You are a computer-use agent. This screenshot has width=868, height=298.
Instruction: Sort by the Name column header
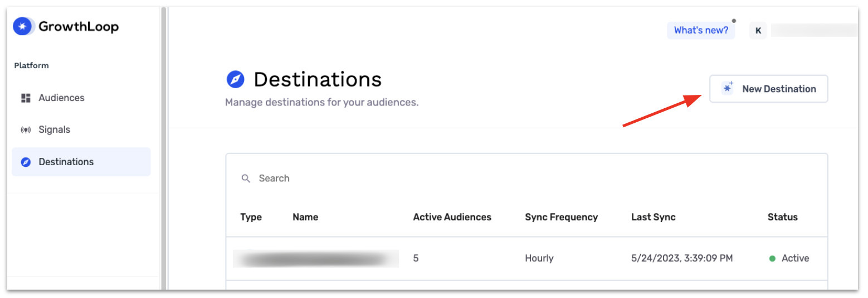[x=305, y=217]
